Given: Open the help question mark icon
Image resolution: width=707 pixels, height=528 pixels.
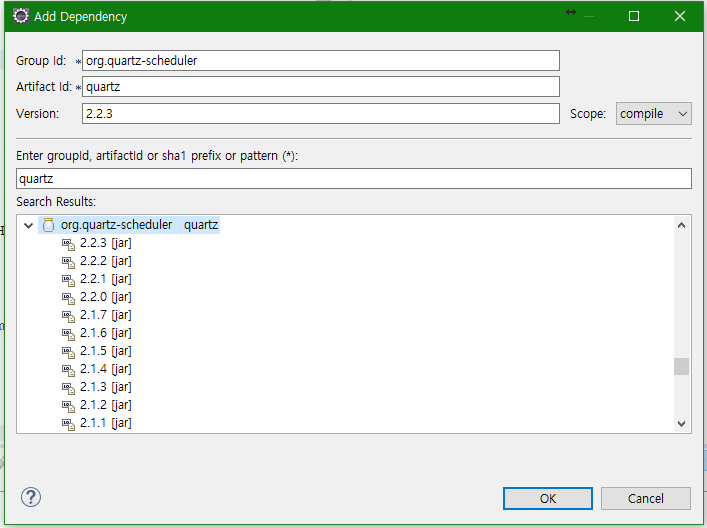Looking at the screenshot, I should 31,497.
